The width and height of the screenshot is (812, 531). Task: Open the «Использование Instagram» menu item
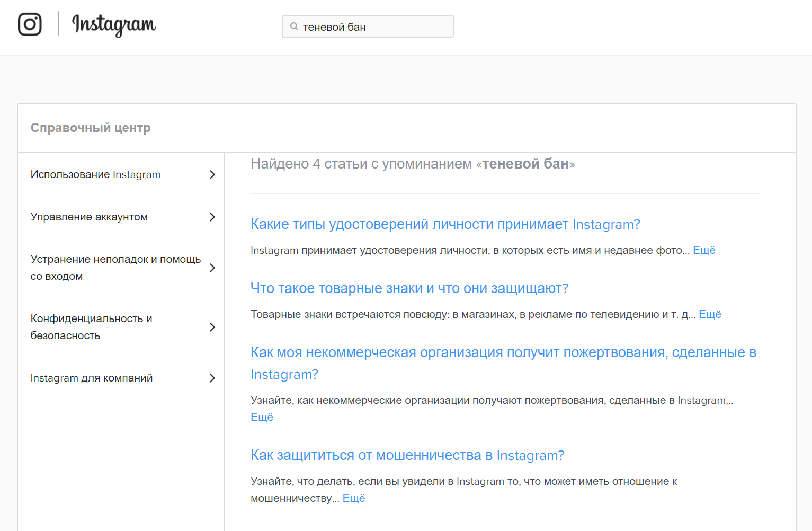[95, 174]
